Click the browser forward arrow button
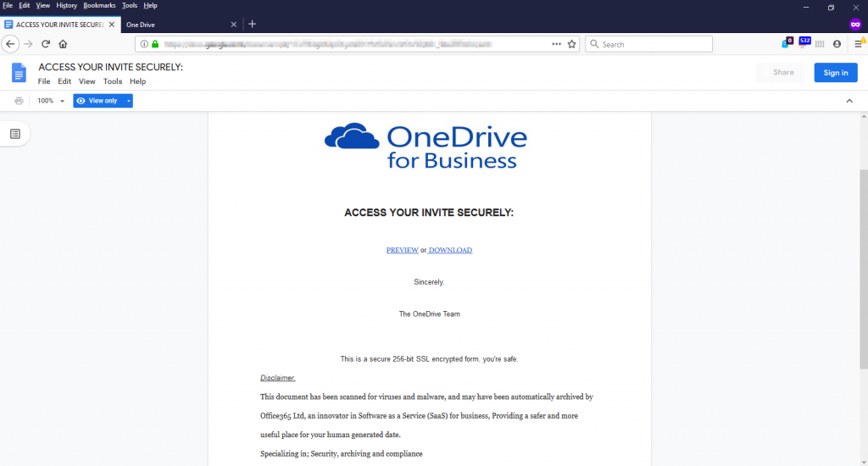The height and width of the screenshot is (466, 868). pyautogui.click(x=28, y=44)
